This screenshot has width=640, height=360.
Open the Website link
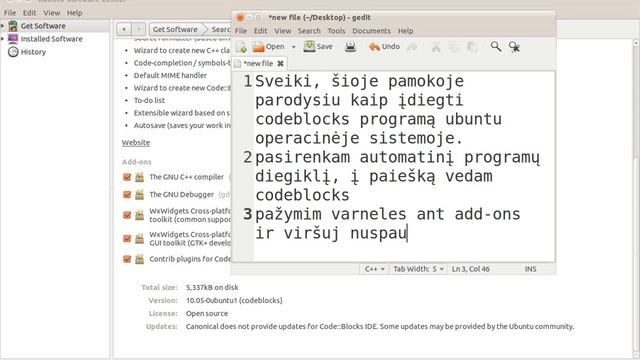point(136,142)
